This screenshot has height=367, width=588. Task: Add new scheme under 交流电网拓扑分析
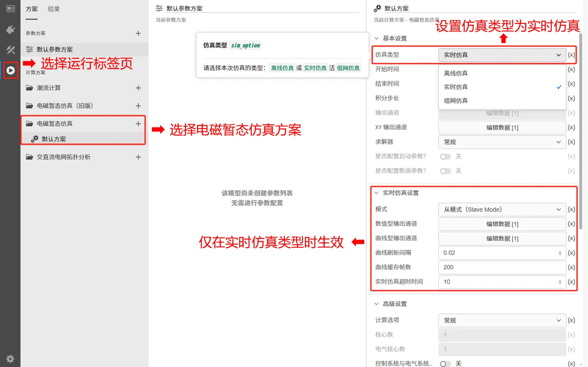coord(138,157)
